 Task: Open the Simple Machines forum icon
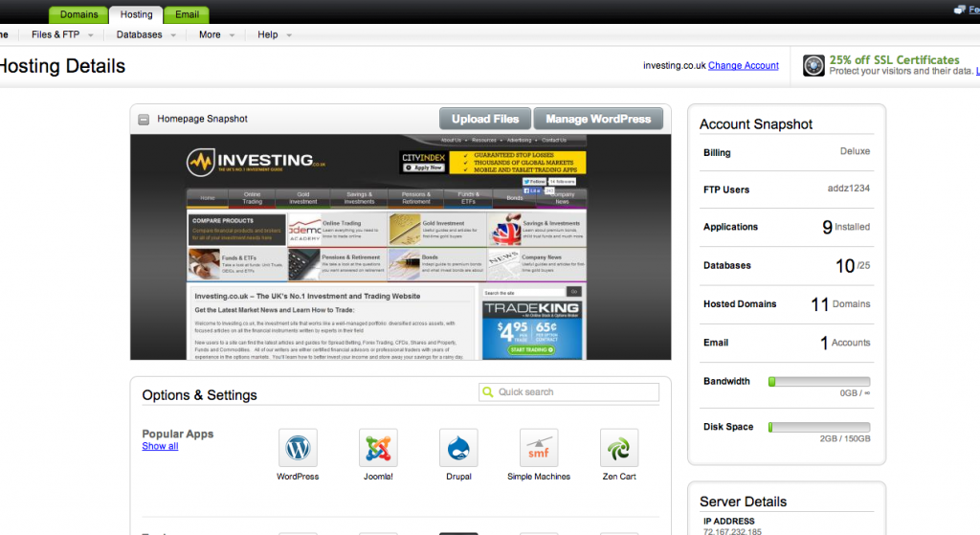point(539,448)
